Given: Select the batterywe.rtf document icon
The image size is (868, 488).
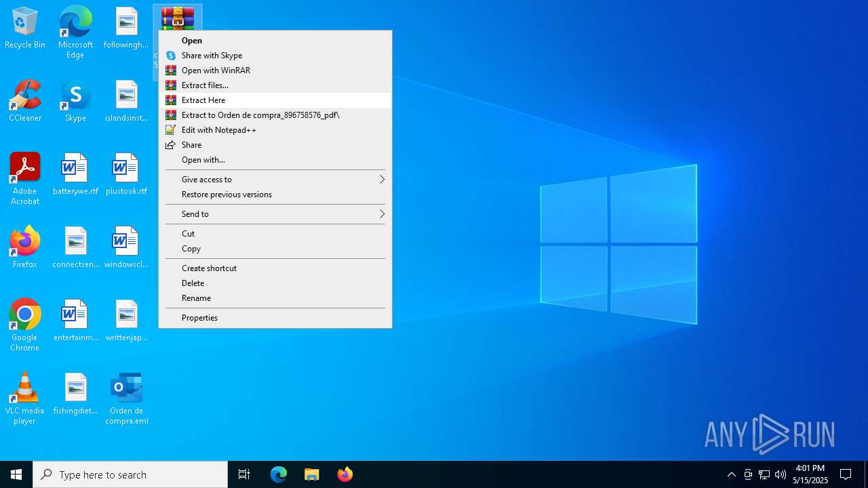Looking at the screenshot, I should click(75, 174).
